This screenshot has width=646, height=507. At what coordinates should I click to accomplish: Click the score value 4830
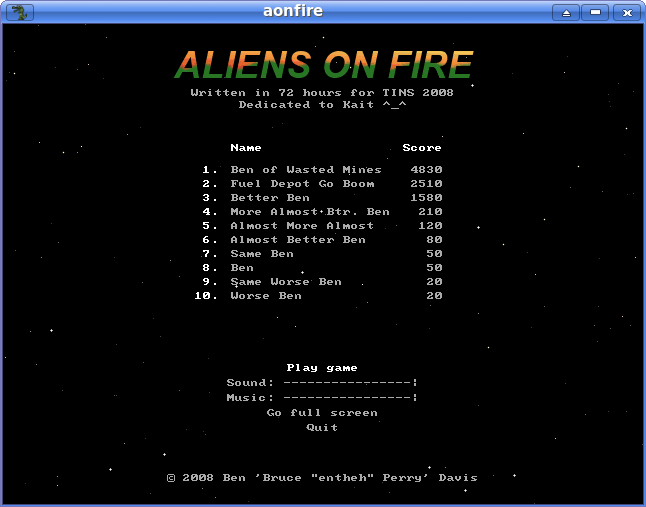pos(426,170)
